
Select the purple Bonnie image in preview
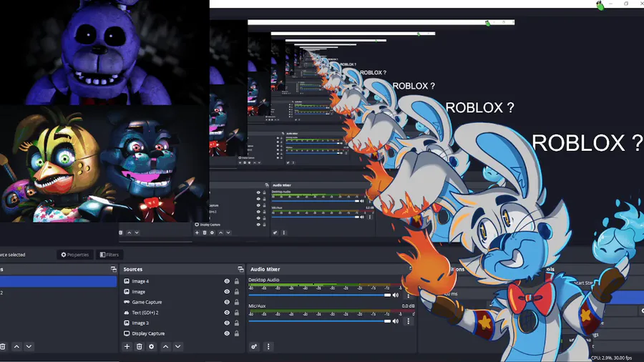[x=104, y=52]
